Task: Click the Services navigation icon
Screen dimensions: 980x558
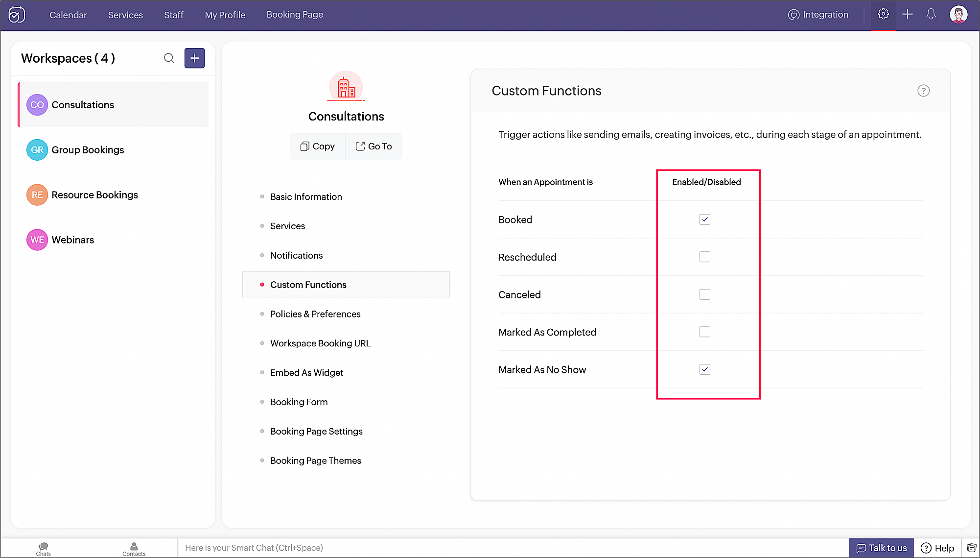Action: click(x=124, y=15)
